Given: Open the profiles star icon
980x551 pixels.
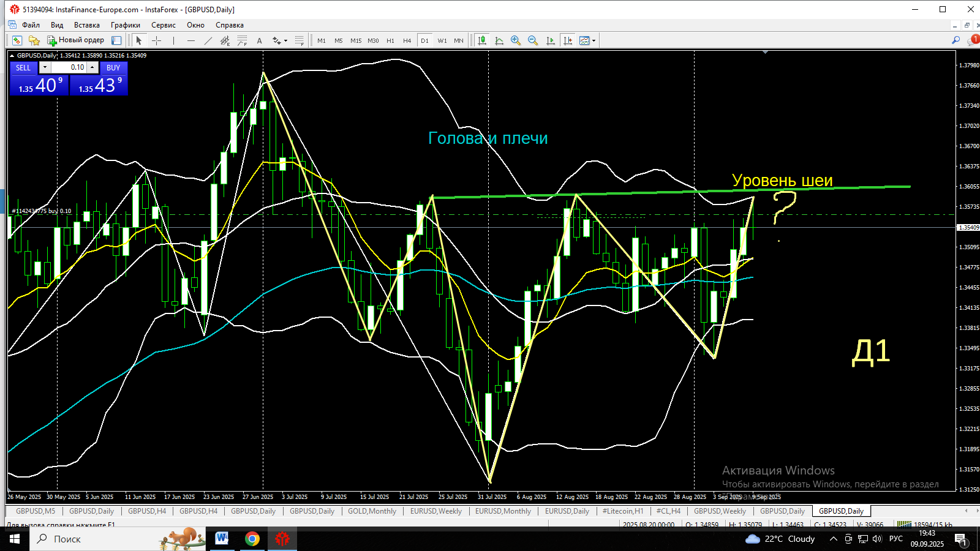Looking at the screenshot, I should (34, 40).
